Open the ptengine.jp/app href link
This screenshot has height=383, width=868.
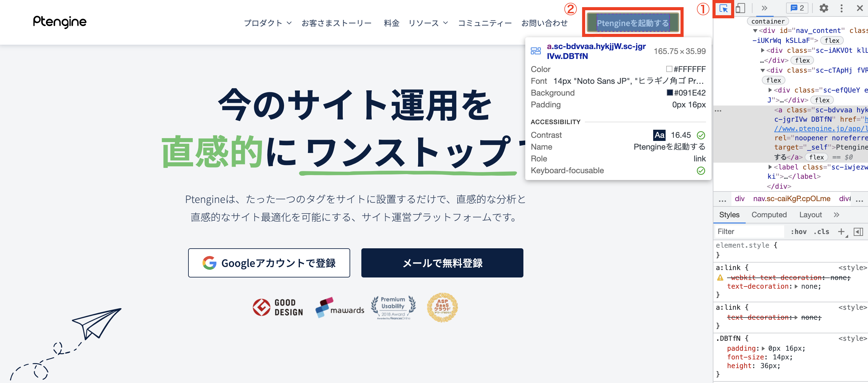pyautogui.click(x=821, y=129)
